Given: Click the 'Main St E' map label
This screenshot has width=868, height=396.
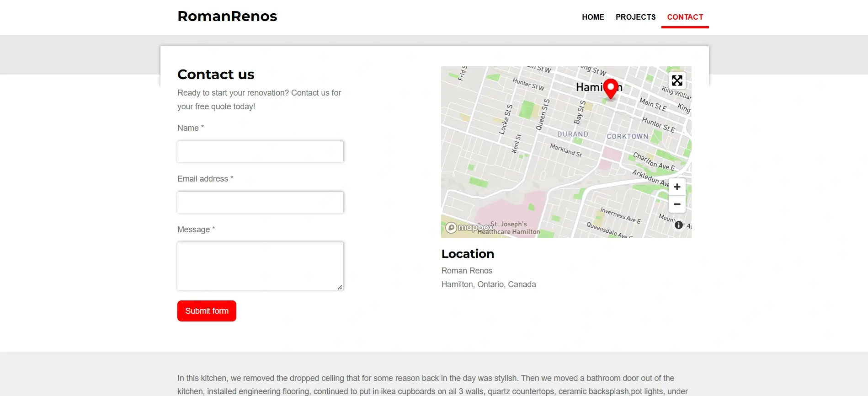Looking at the screenshot, I should click(653, 105).
